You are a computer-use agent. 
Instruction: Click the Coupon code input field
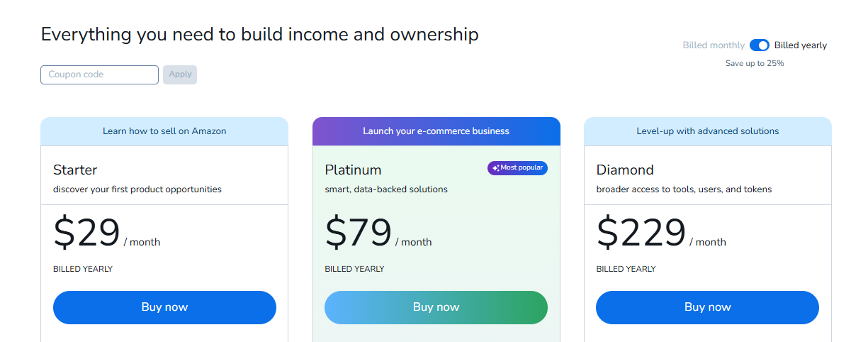click(99, 75)
